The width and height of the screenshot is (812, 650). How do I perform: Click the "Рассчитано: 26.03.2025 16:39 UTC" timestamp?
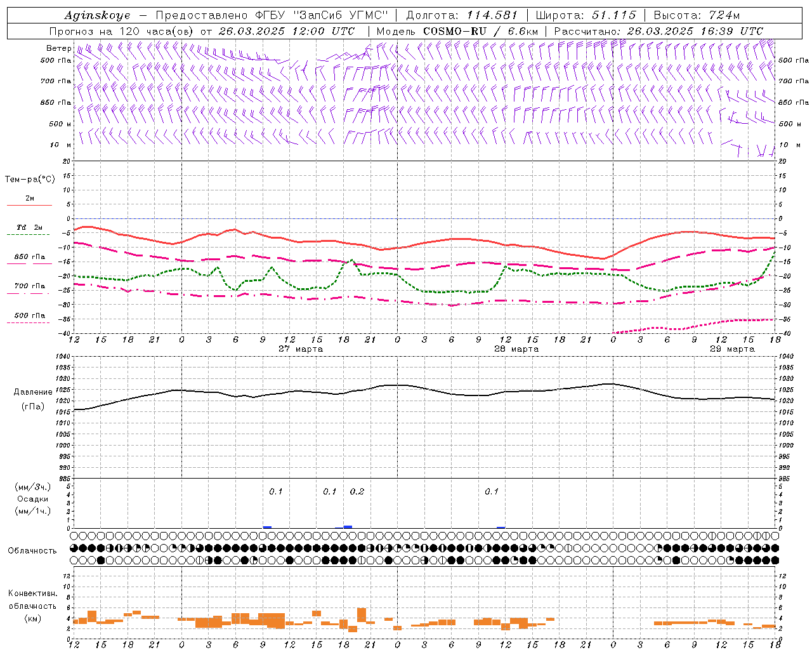click(658, 31)
